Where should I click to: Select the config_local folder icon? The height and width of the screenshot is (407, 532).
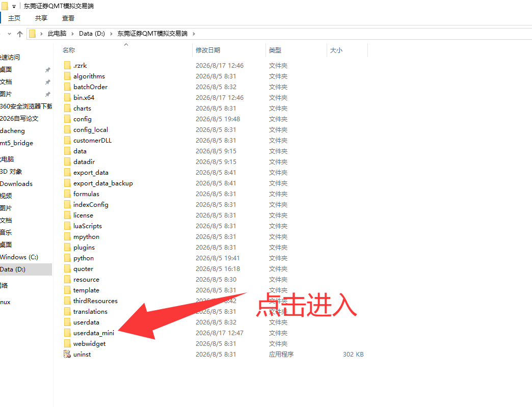coord(67,129)
